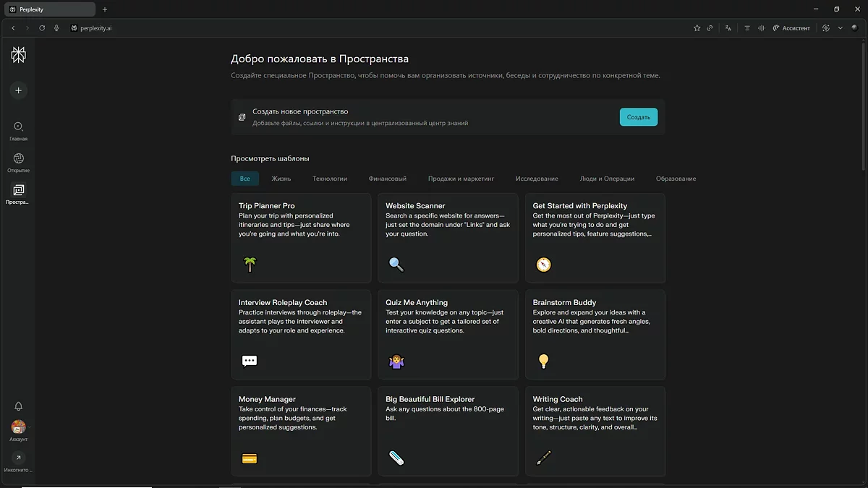Click the voice waveform icon in toolbar
This screenshot has height=488, width=868.
click(x=761, y=28)
